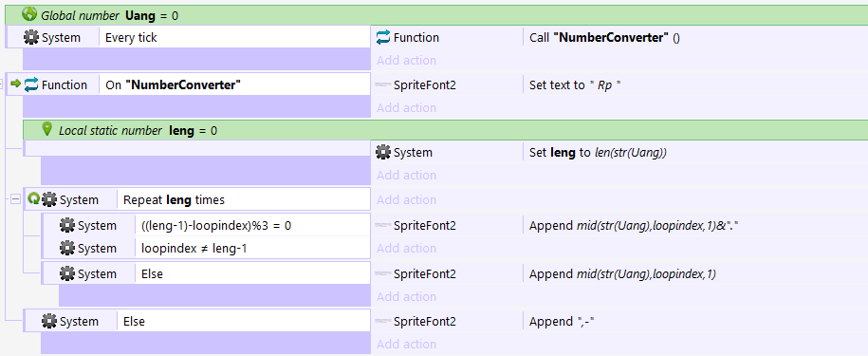Click the System gear icon for Set leng action
Viewport: 868px width, 356px height.
tap(383, 152)
